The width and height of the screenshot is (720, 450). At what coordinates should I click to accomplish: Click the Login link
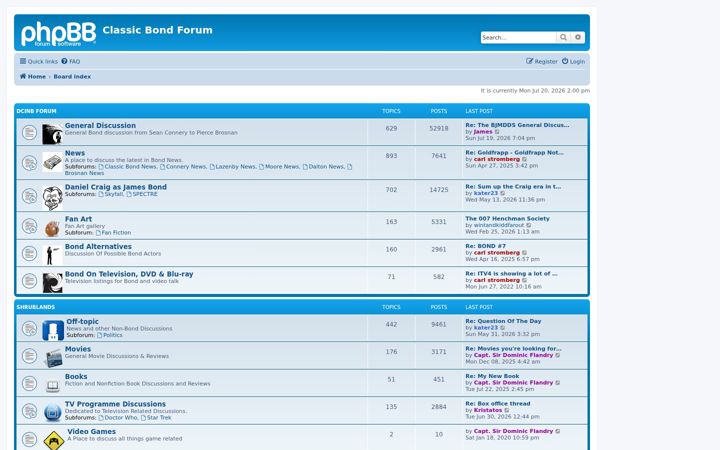pyautogui.click(x=574, y=62)
